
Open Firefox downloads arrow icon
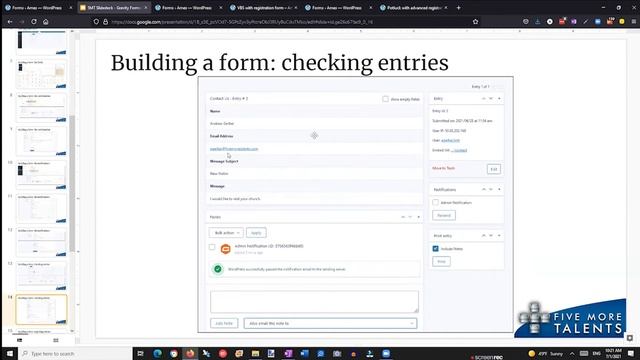(x=538, y=22)
